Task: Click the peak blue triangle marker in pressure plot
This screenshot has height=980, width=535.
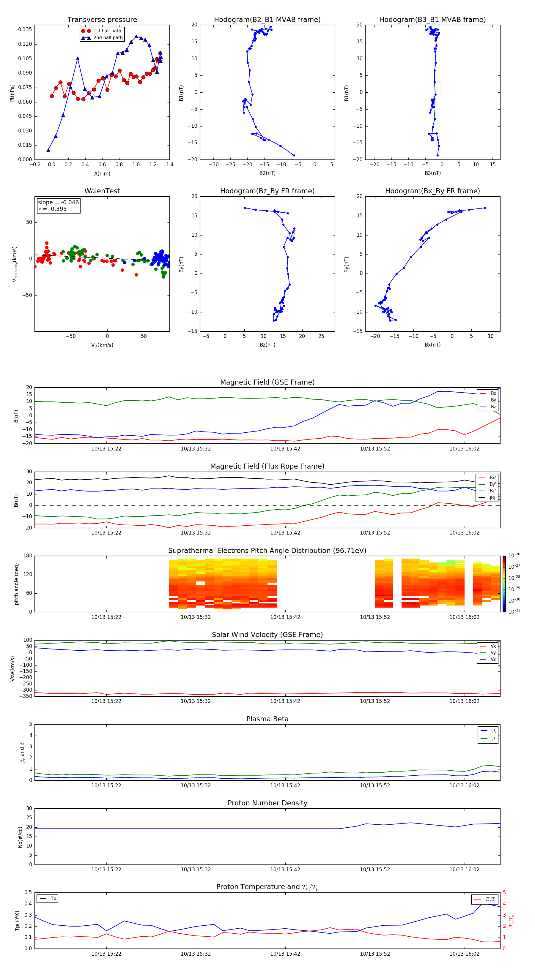Action: (x=136, y=37)
